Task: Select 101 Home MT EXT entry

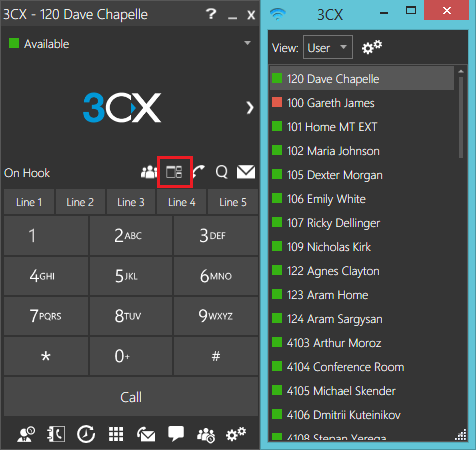Action: click(x=362, y=127)
